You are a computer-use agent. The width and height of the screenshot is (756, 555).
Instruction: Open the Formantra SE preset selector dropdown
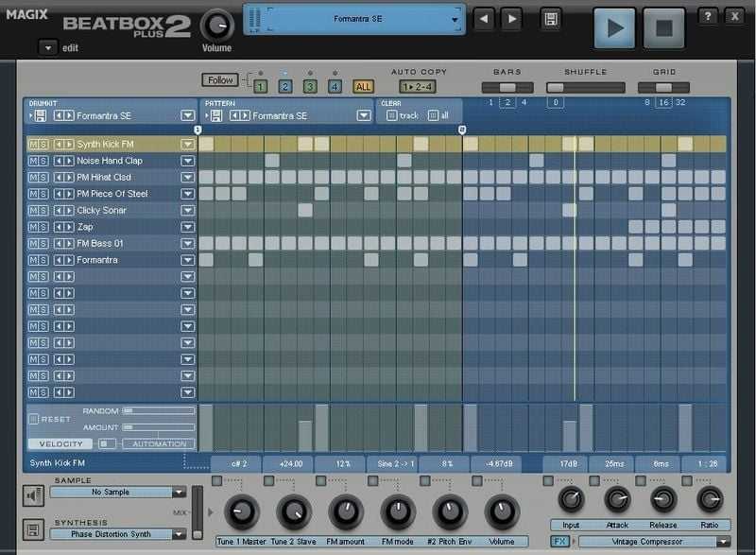pos(455,20)
